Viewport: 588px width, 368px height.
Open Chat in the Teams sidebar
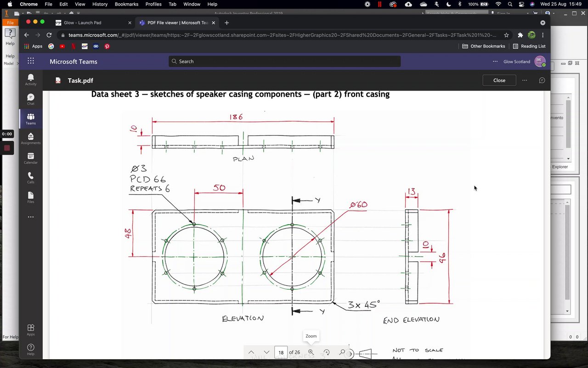(31, 99)
